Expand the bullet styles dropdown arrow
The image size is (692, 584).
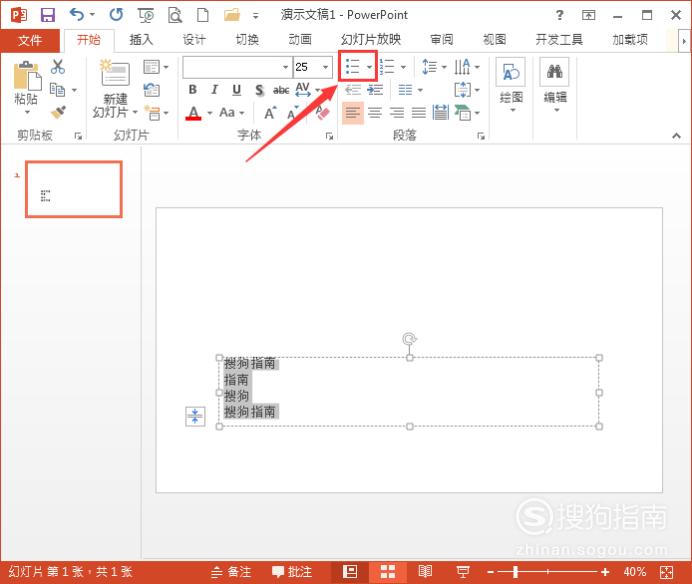[x=369, y=67]
